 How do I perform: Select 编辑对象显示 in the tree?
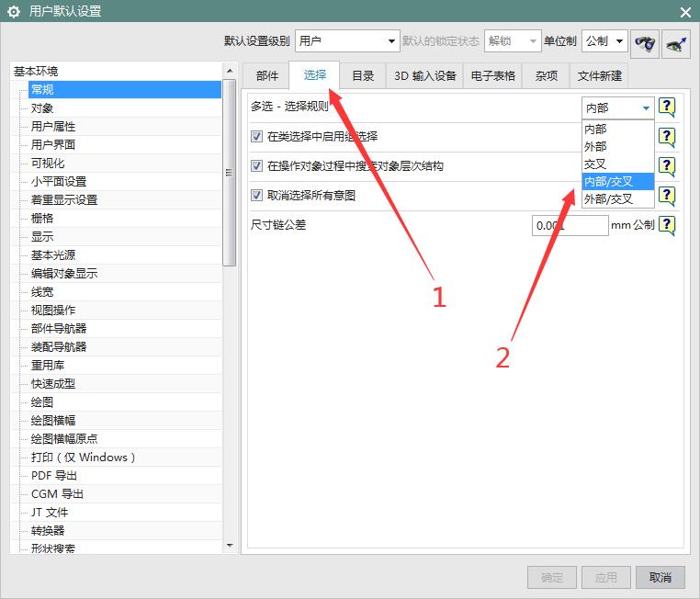[x=63, y=273]
